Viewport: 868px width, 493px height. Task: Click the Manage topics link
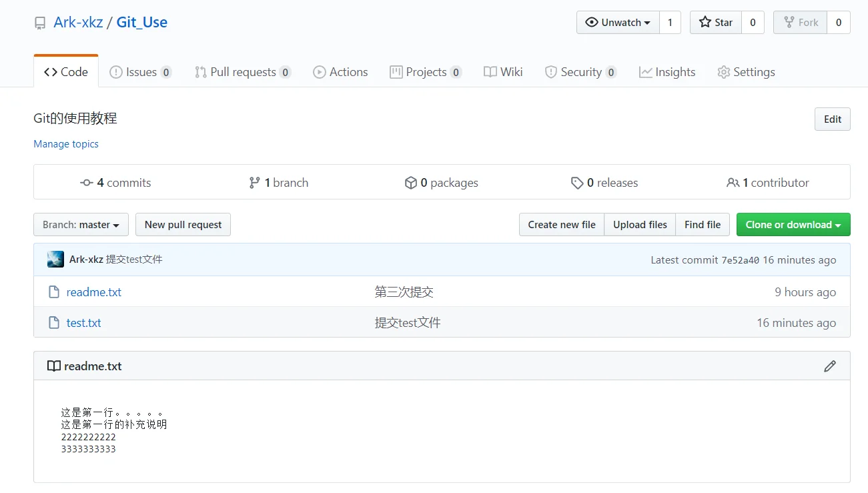click(66, 144)
